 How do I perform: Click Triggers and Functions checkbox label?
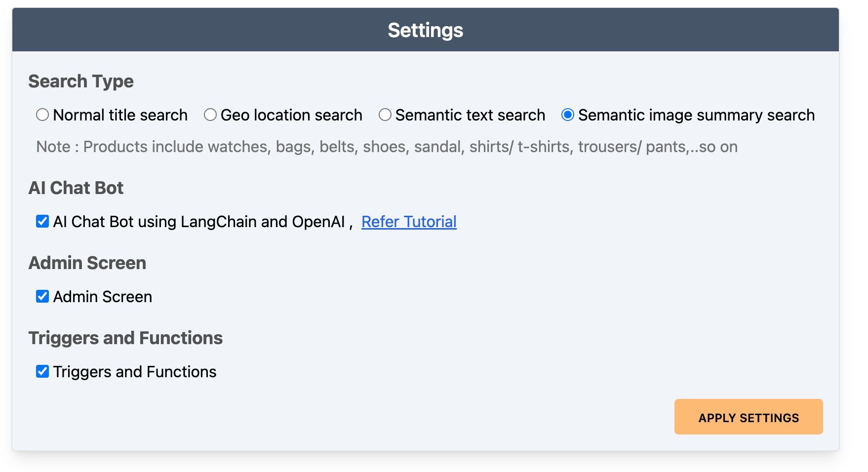pyautogui.click(x=134, y=371)
